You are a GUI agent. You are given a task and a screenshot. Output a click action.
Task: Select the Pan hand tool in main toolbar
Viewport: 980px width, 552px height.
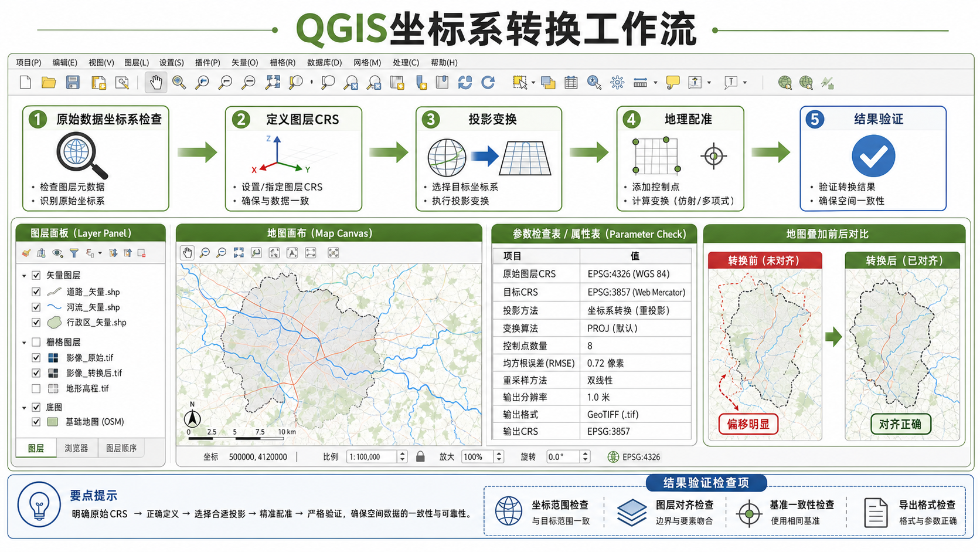[x=156, y=82]
